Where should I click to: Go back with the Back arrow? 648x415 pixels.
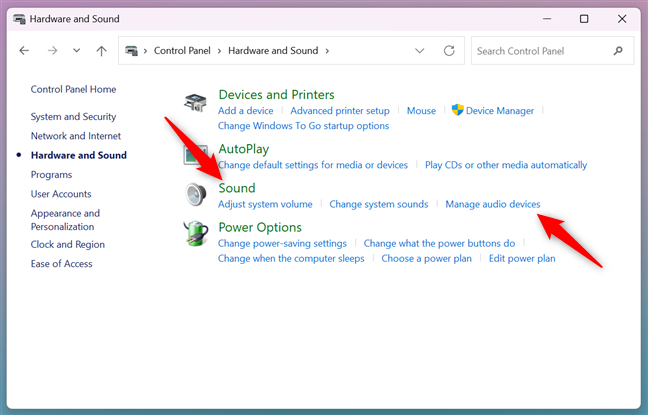24,51
